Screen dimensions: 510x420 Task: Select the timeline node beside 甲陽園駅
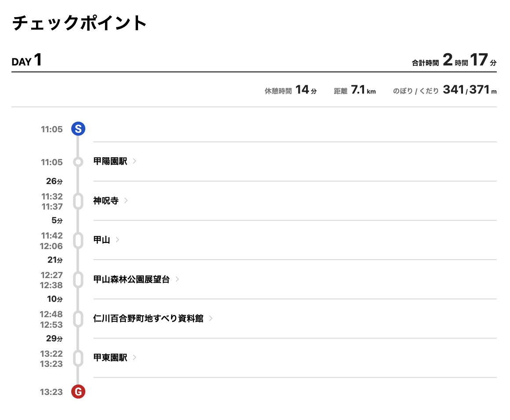pyautogui.click(x=78, y=162)
